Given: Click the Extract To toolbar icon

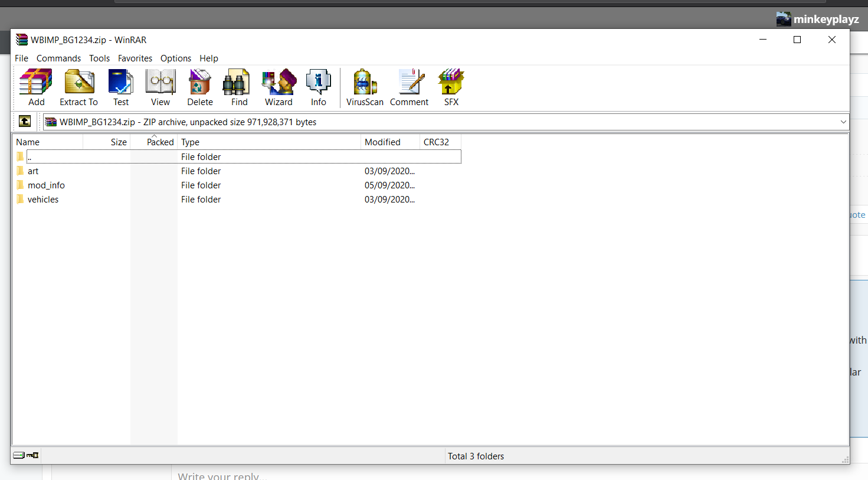Looking at the screenshot, I should 78,87.
